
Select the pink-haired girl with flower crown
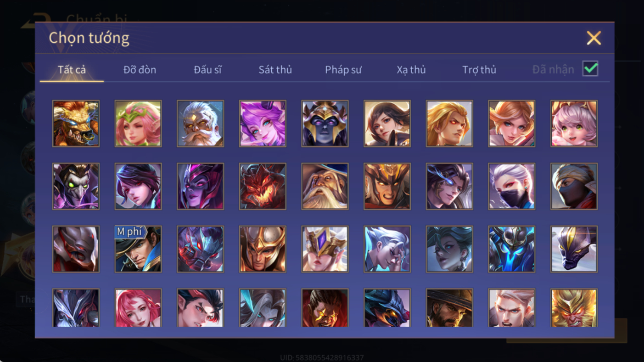(x=138, y=124)
